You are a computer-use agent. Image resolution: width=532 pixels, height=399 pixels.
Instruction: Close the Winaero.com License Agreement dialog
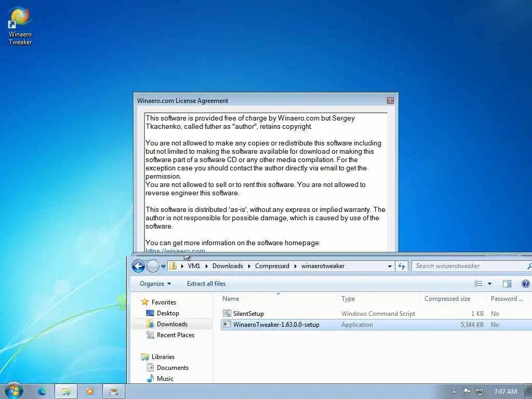tap(390, 100)
